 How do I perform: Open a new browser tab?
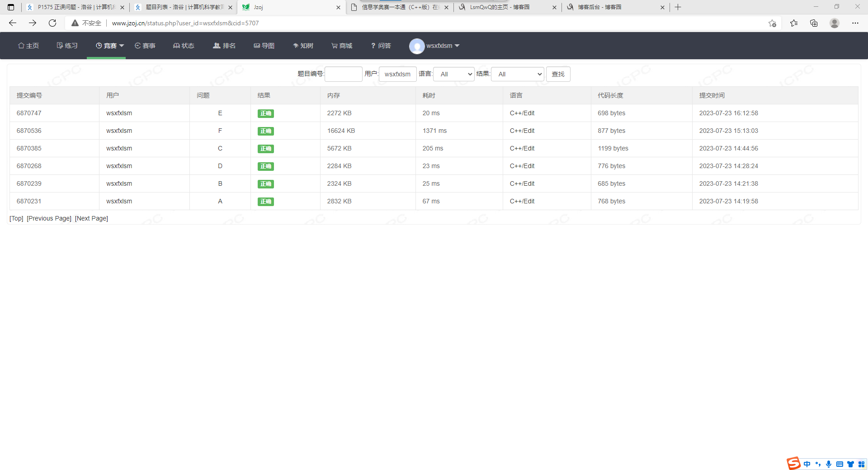pos(678,7)
